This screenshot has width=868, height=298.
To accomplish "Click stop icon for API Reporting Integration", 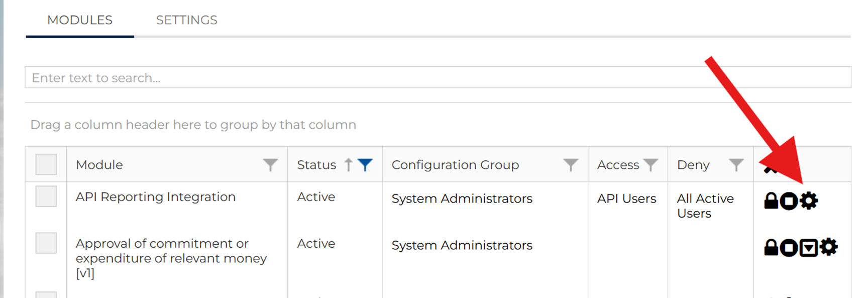I will [x=789, y=201].
